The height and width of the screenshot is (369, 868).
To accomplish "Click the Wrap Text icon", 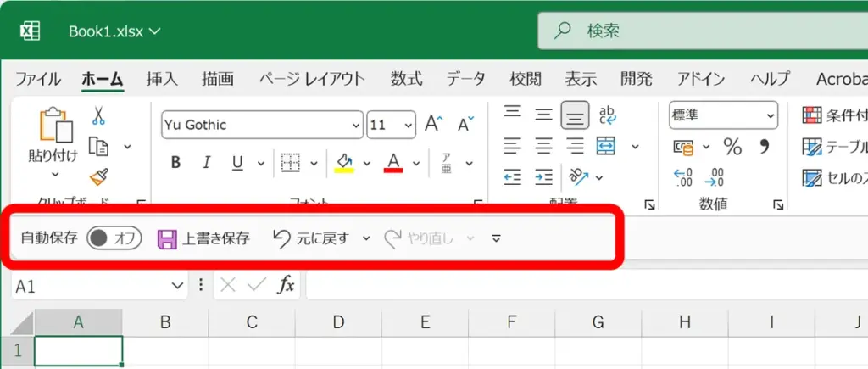I will (x=607, y=115).
